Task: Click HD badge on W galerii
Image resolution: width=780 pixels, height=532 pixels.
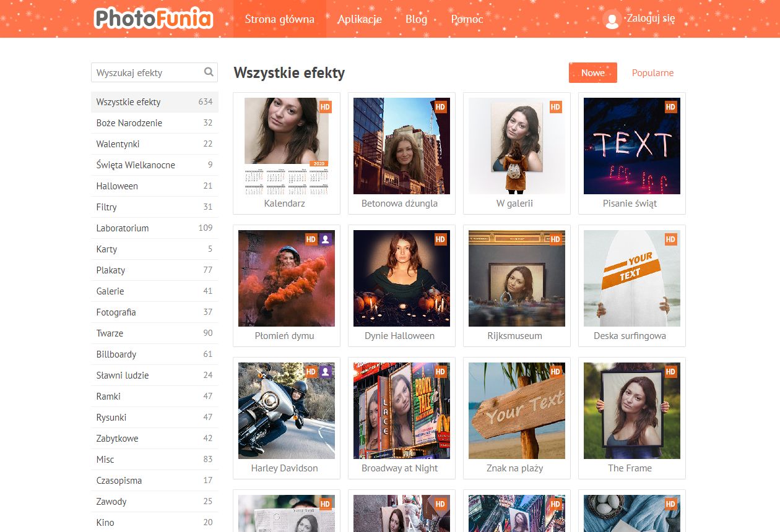Action: tap(556, 107)
